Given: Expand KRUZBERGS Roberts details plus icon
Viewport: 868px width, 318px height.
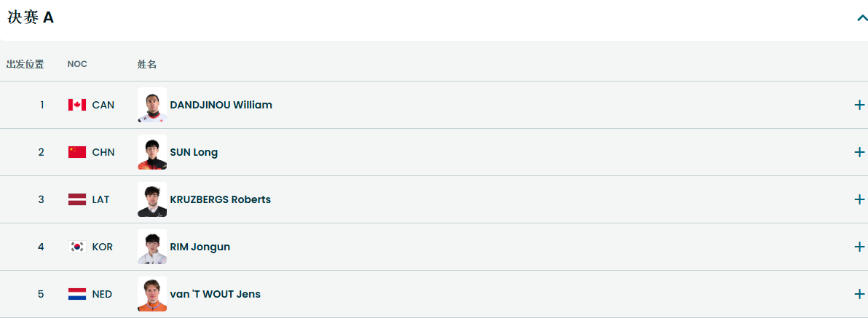Looking at the screenshot, I should click(x=859, y=199).
